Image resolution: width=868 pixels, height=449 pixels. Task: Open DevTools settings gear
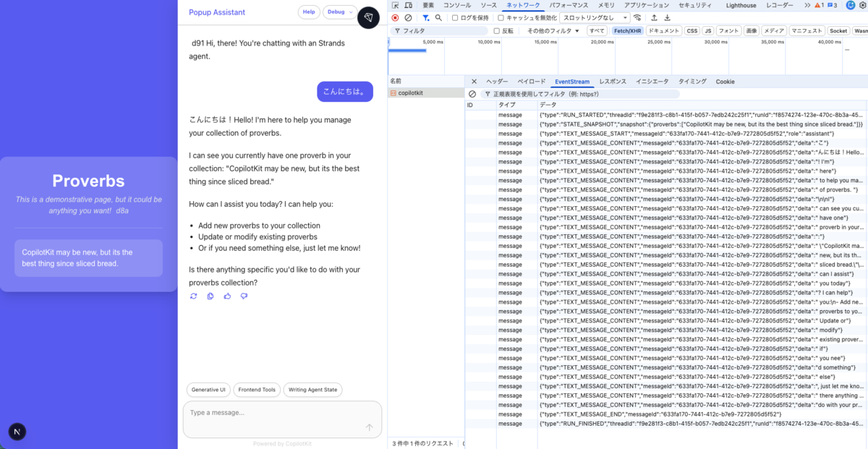point(864,5)
